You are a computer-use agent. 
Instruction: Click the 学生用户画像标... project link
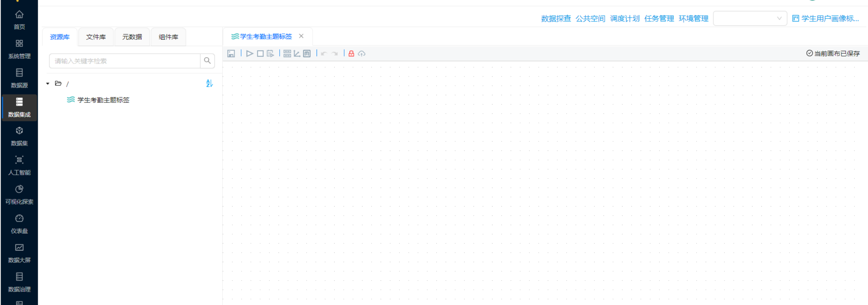coord(826,18)
